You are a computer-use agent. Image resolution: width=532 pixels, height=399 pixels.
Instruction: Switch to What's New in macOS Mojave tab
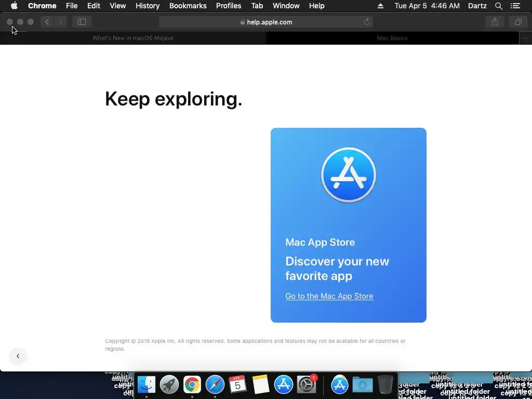132,38
